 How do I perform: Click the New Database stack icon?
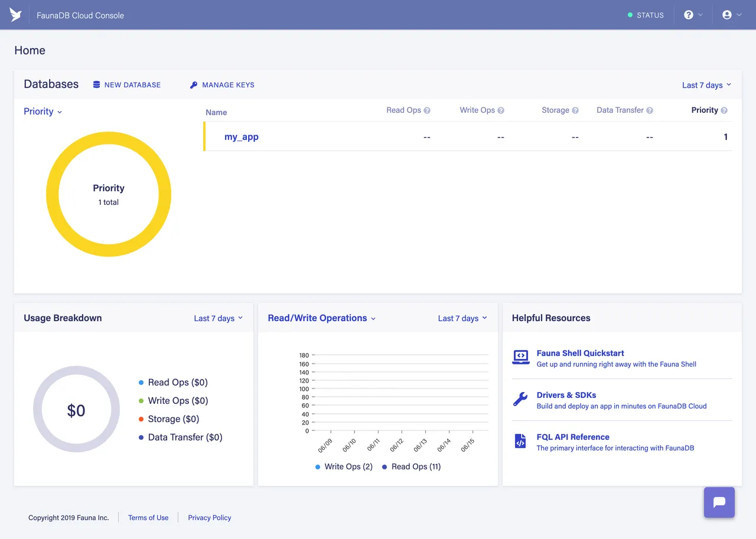tap(96, 85)
